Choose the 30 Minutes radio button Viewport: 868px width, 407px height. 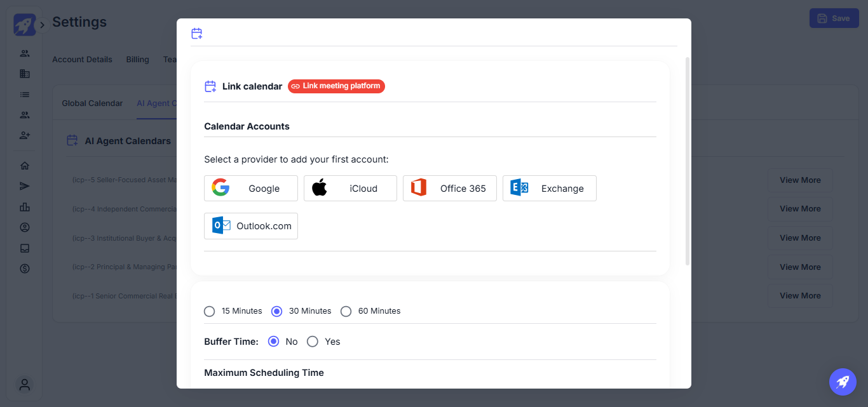point(277,311)
